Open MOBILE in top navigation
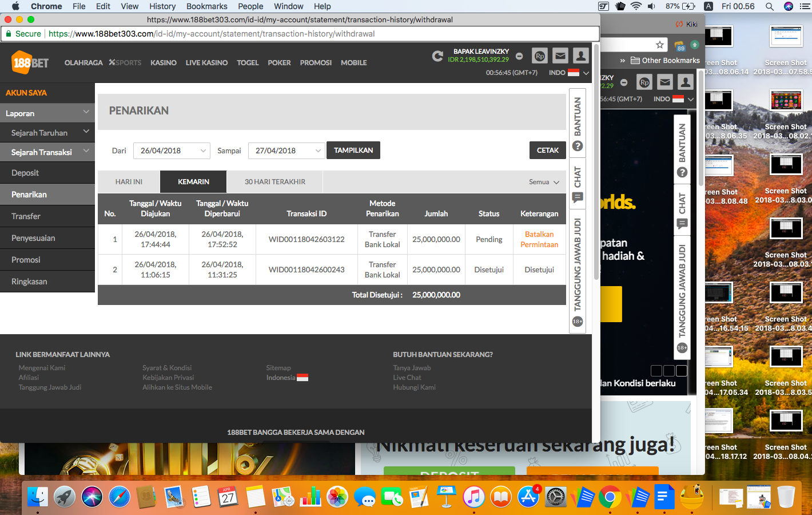 click(x=354, y=62)
